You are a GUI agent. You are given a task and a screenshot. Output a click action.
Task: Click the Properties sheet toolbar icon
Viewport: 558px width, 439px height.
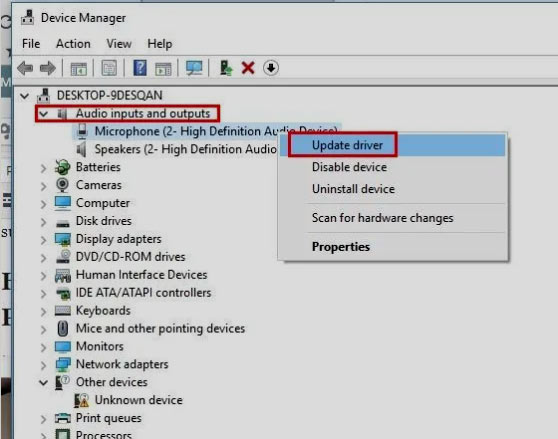click(109, 68)
